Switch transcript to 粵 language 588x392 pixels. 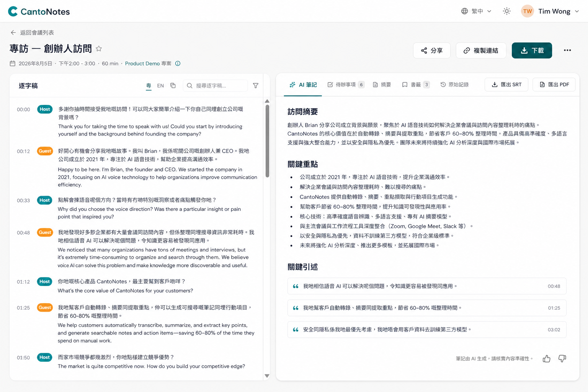[149, 86]
